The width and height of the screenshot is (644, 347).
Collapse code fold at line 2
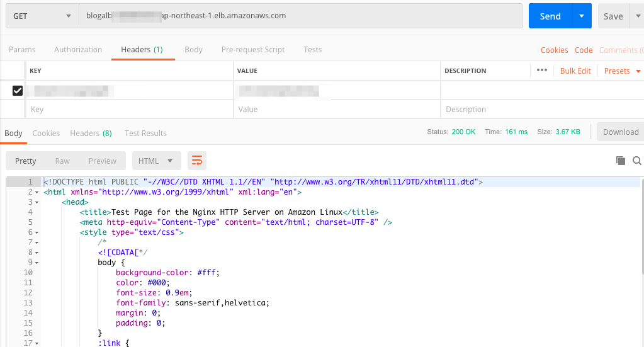point(37,192)
